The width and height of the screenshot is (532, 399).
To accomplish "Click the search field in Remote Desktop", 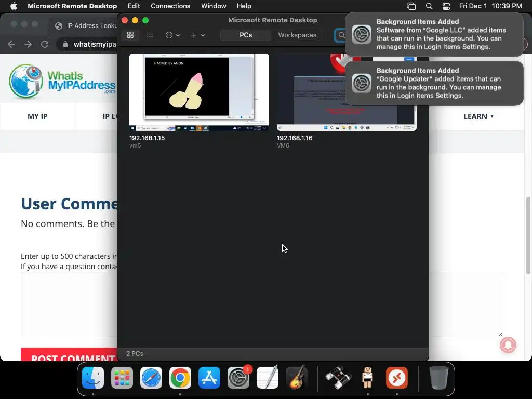I will click(340, 35).
